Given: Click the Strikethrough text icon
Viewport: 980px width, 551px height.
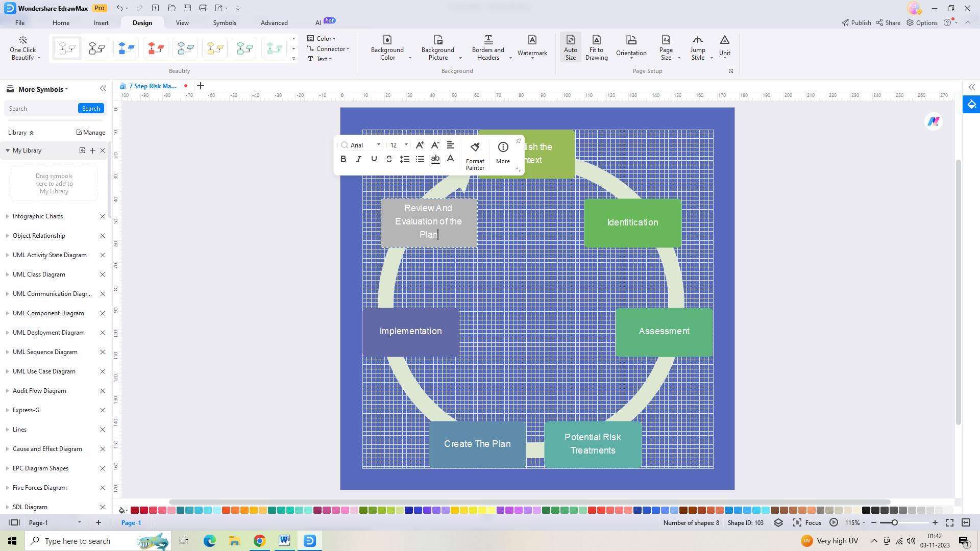Looking at the screenshot, I should [389, 160].
